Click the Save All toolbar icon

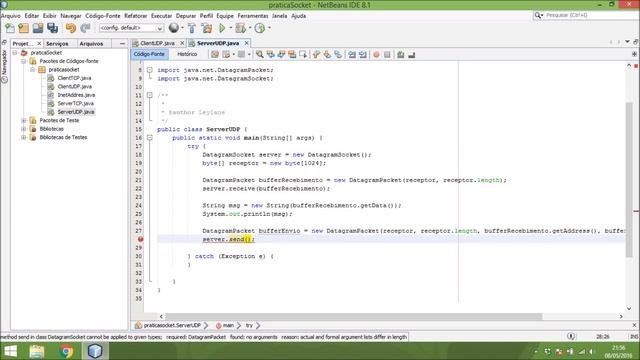tap(52, 28)
